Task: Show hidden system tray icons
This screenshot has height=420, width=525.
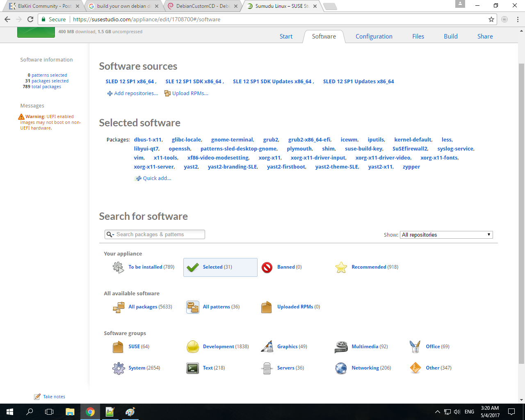Action: [x=437, y=412]
